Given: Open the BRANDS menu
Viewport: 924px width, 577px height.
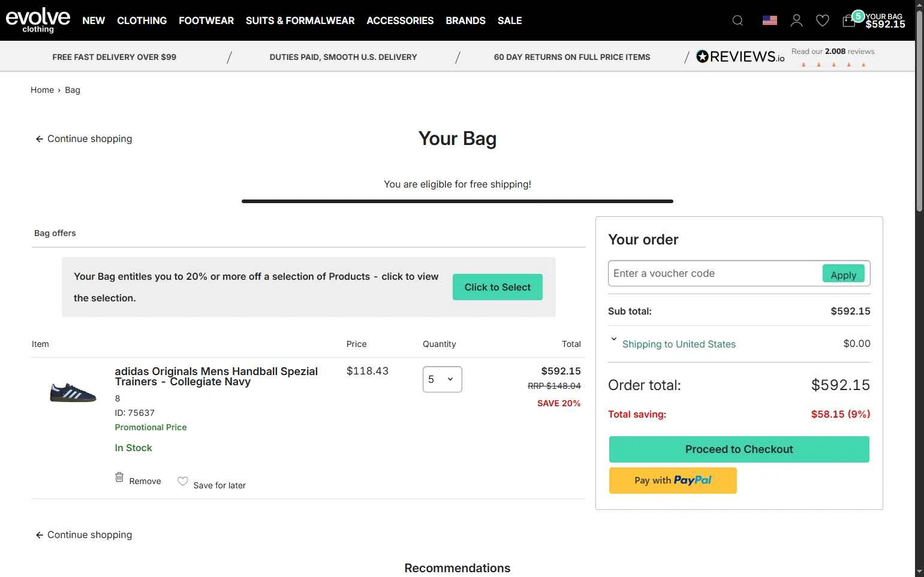Looking at the screenshot, I should coord(466,20).
